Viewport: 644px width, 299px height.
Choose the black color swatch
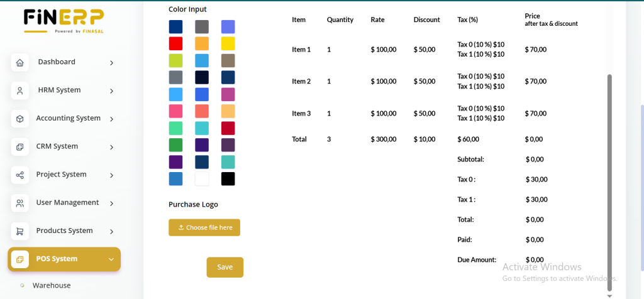pyautogui.click(x=228, y=179)
